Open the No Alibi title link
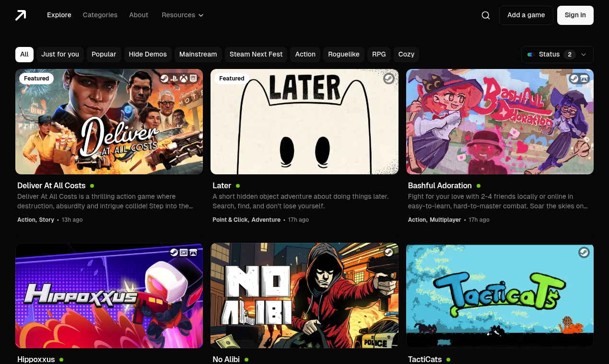The width and height of the screenshot is (609, 364). 226,360
